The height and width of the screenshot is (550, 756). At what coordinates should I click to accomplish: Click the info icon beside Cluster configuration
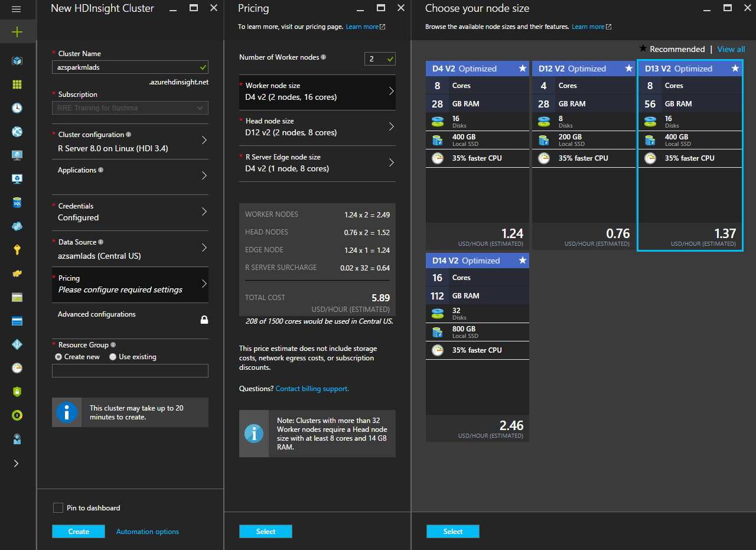pyautogui.click(x=129, y=135)
